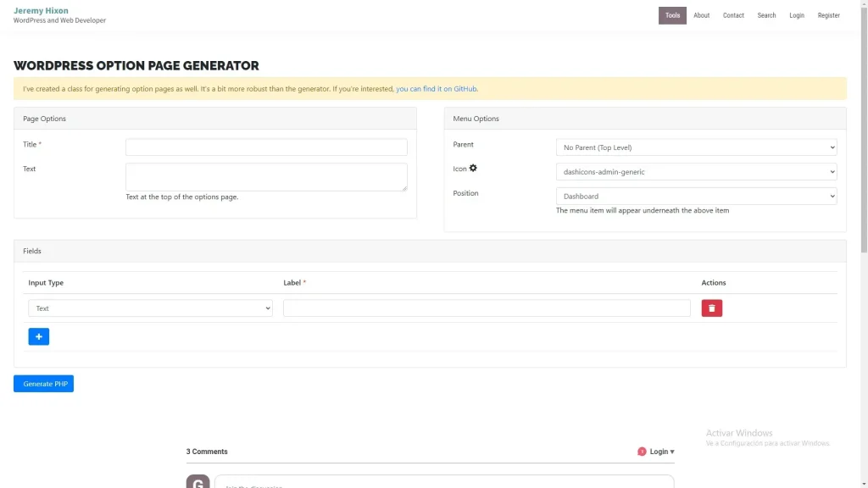Screen dimensions: 868x488
Task: Follow the 'you can find it on GitHub' link
Action: click(437, 89)
